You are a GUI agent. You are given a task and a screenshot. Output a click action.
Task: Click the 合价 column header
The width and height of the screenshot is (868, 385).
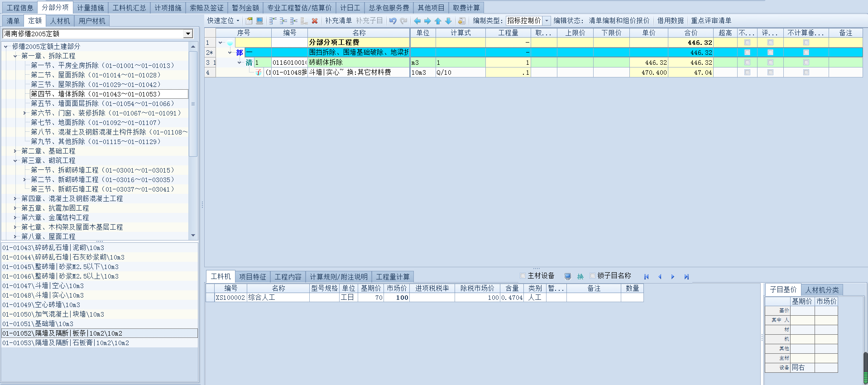tap(691, 33)
